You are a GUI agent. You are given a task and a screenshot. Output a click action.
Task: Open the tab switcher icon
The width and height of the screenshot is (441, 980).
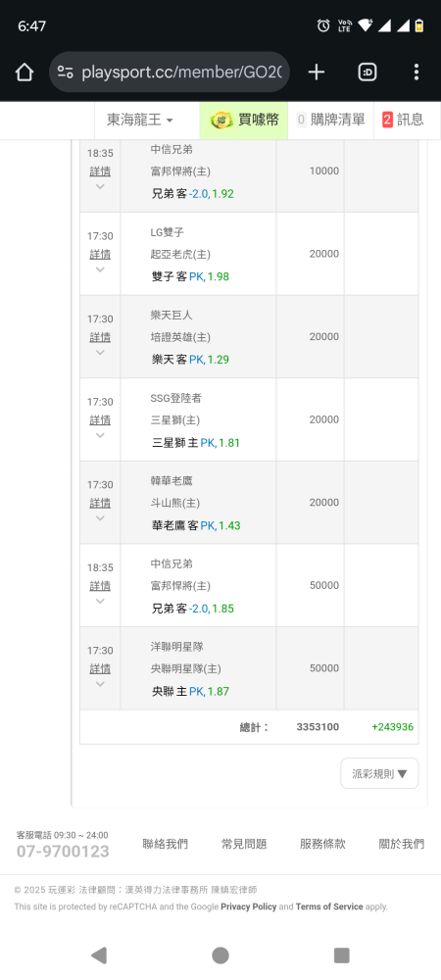(x=367, y=73)
